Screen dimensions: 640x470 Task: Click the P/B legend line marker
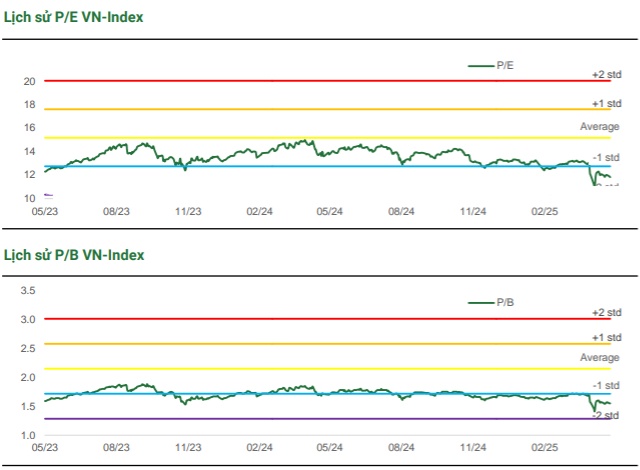click(x=481, y=302)
